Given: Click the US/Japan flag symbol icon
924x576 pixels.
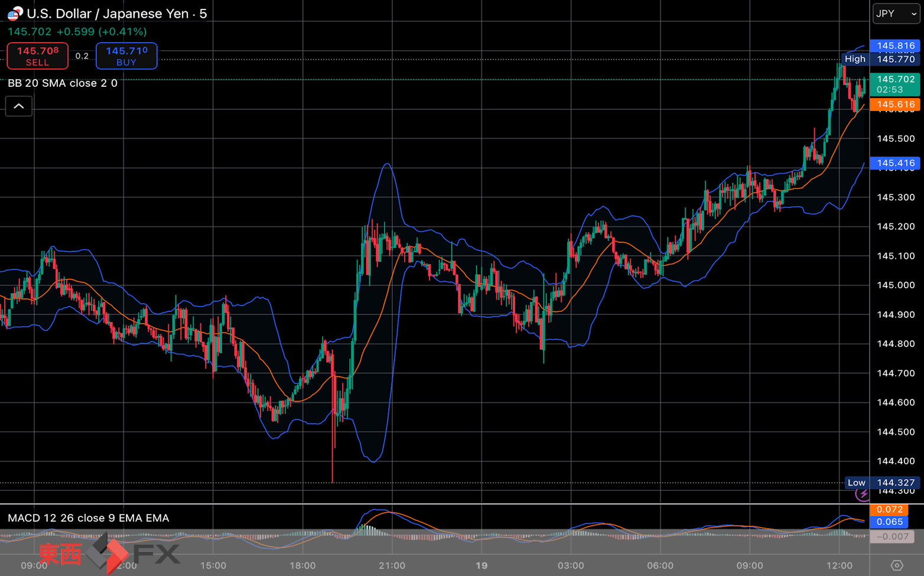Looking at the screenshot, I should tap(15, 13).
